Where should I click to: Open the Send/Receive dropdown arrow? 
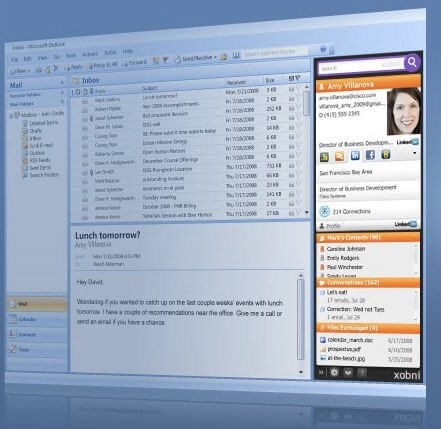pos(215,57)
